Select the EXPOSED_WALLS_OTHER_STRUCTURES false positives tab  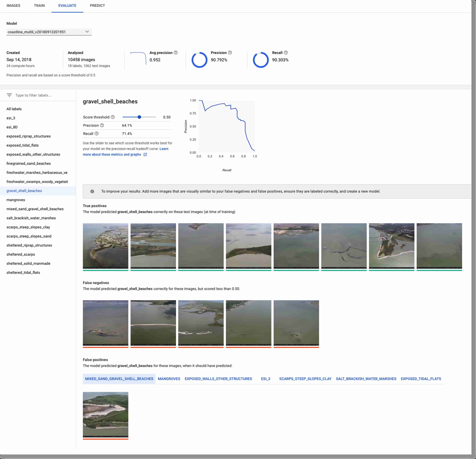[x=218, y=379]
